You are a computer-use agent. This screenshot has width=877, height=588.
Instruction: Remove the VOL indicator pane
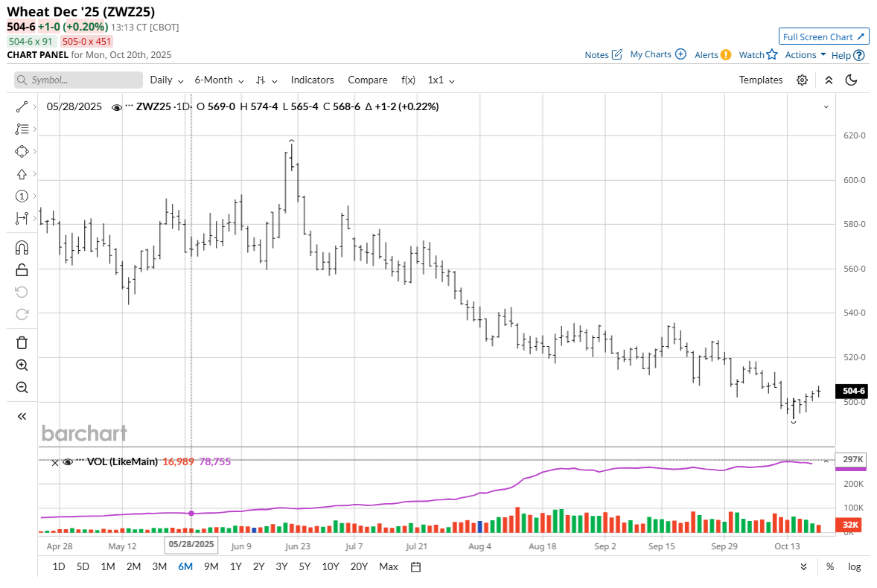(55, 463)
